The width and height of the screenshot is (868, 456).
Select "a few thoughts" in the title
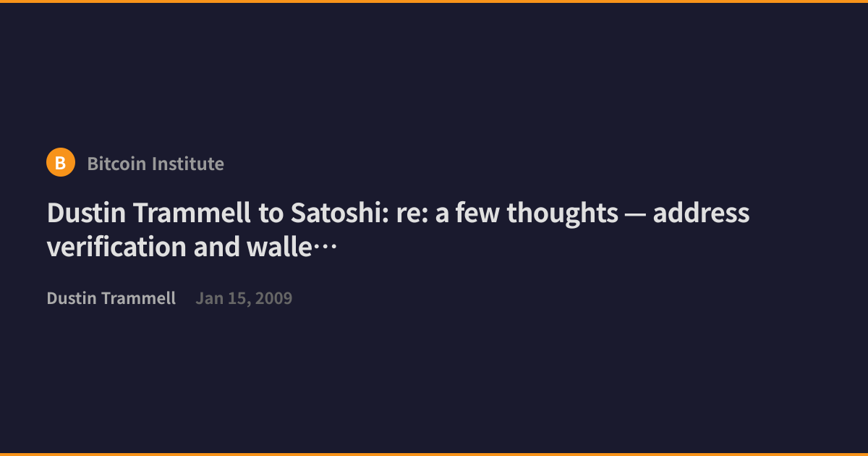pyautogui.click(x=527, y=214)
